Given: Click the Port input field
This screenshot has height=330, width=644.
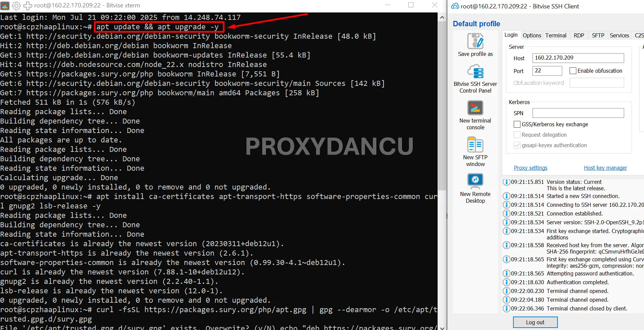Looking at the screenshot, I should tap(547, 71).
